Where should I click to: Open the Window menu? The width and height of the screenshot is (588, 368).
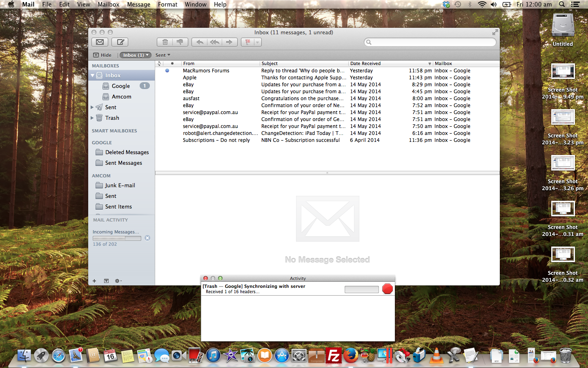[196, 4]
